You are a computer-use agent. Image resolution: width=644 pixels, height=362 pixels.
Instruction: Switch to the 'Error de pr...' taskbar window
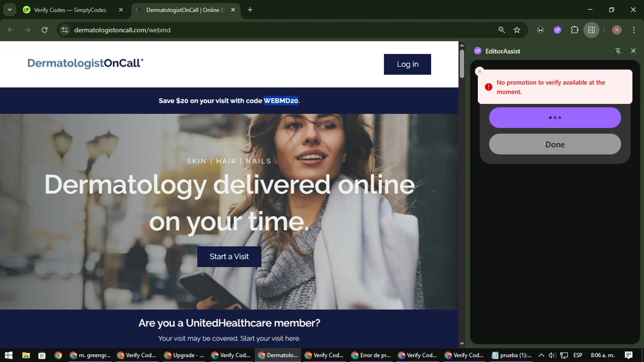point(371,355)
